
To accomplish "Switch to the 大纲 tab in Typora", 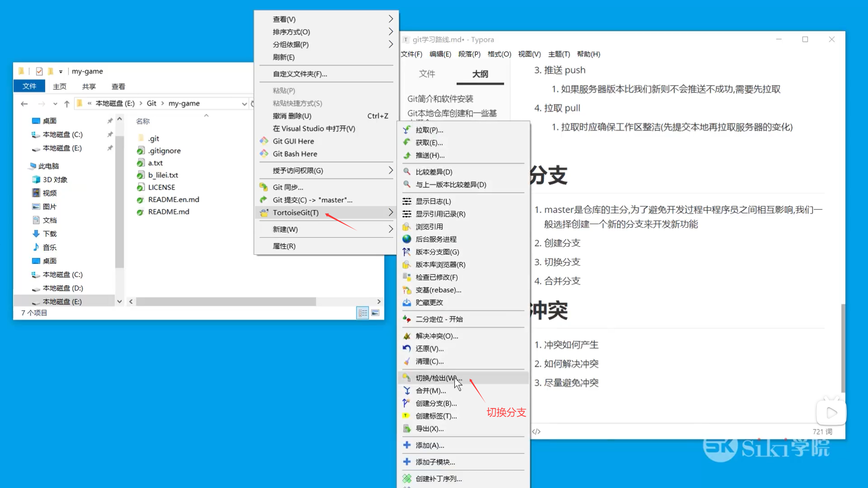I will pos(480,74).
